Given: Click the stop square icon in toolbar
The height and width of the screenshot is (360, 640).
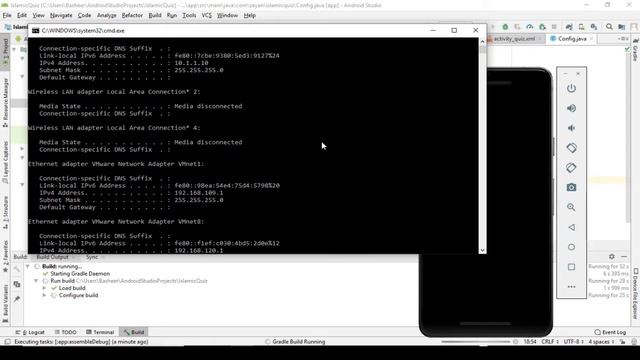Looking at the screenshot, I should [x=554, y=27].
